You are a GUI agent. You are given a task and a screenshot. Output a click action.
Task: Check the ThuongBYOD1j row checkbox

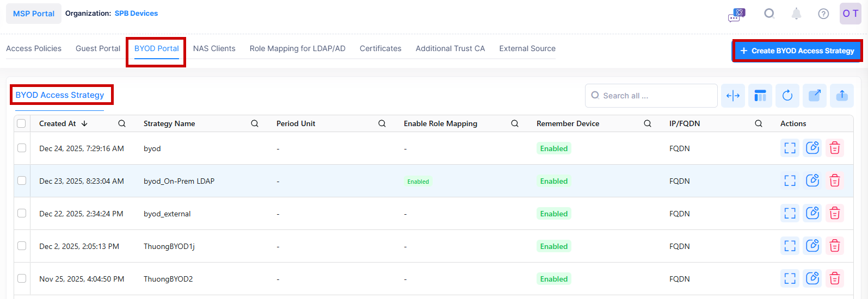[22, 246]
